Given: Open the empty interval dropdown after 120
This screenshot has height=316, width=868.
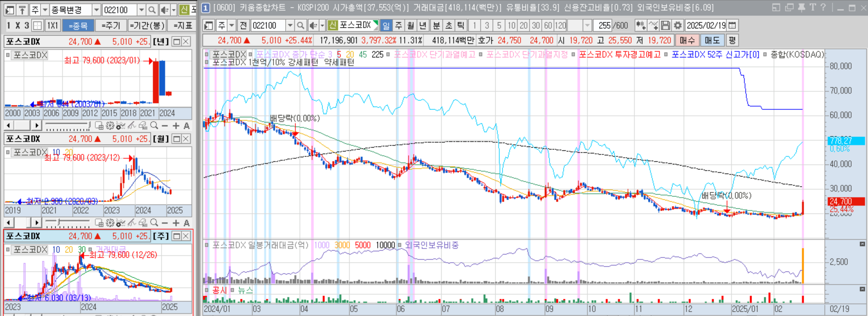Looking at the screenshot, I should (x=588, y=25).
